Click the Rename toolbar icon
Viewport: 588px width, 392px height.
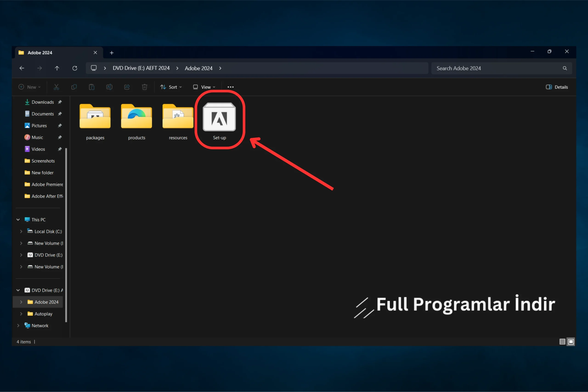(109, 87)
